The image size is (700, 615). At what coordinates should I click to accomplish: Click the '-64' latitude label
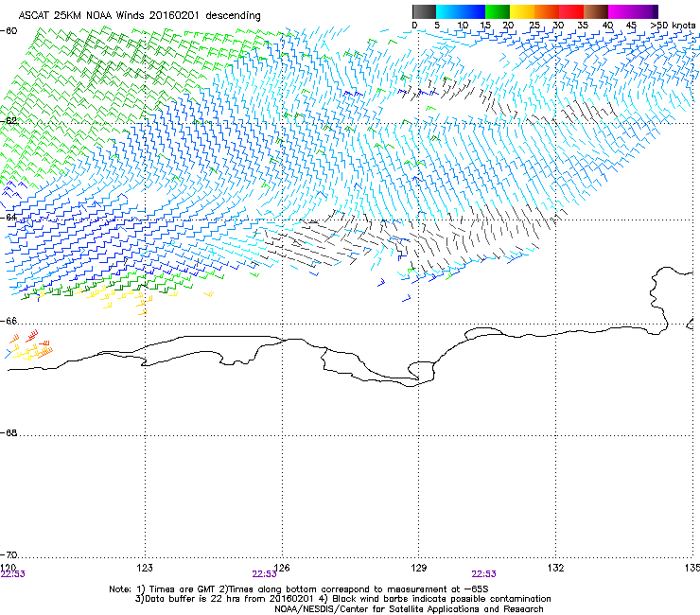[x=9, y=218]
